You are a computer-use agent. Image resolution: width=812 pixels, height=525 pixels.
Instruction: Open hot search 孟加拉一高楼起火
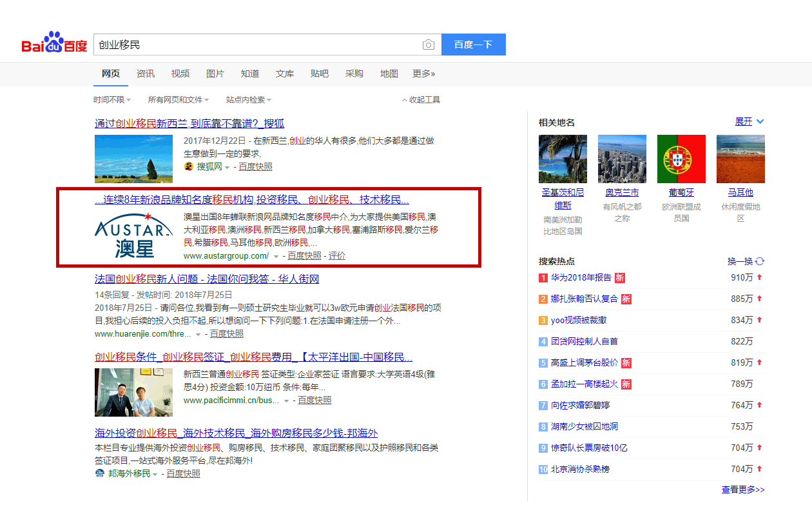[585, 384]
